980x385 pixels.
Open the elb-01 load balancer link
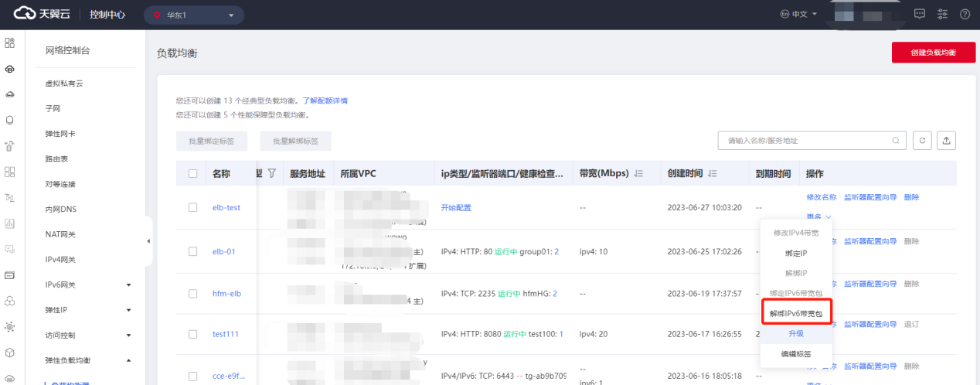point(224,251)
